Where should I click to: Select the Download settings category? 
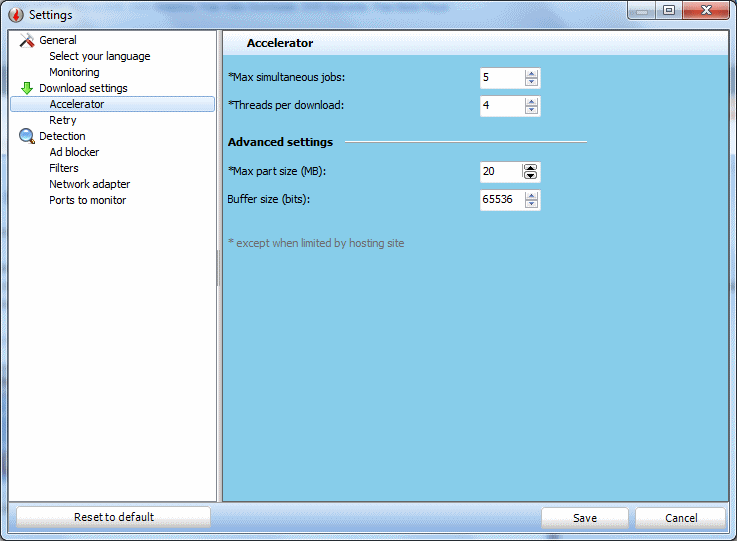pyautogui.click(x=83, y=88)
